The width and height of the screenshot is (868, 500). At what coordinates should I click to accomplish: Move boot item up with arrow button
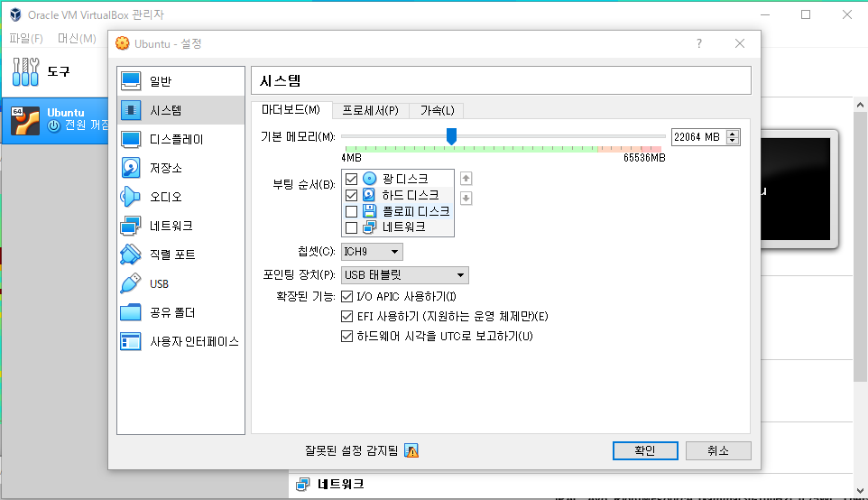pyautogui.click(x=466, y=179)
